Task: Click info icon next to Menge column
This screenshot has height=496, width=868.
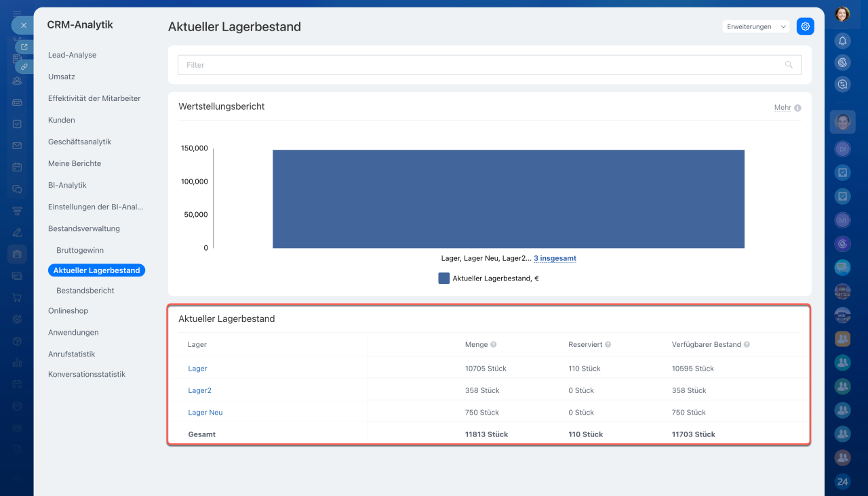Action: click(494, 345)
